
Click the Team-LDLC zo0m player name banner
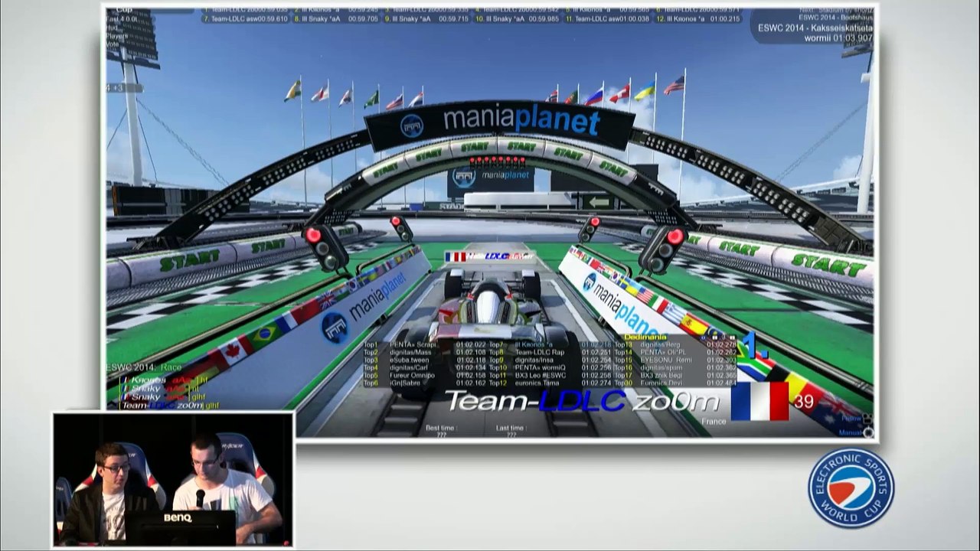click(x=582, y=401)
